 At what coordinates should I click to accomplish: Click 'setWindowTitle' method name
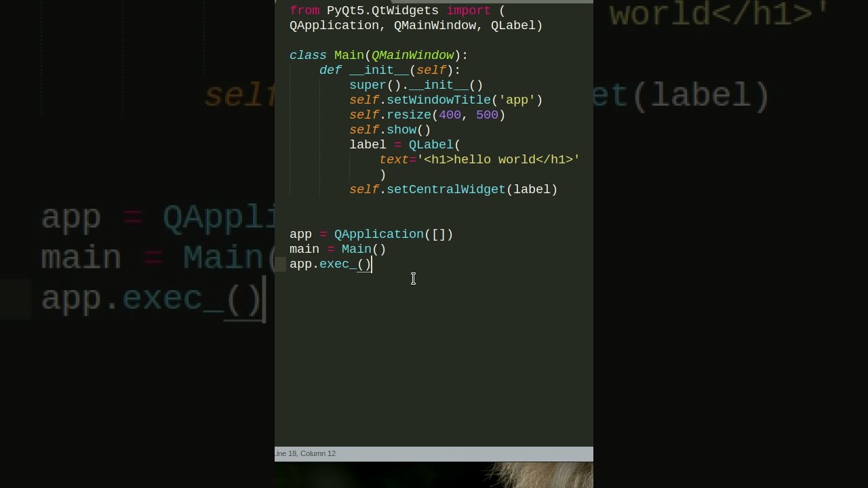click(439, 100)
